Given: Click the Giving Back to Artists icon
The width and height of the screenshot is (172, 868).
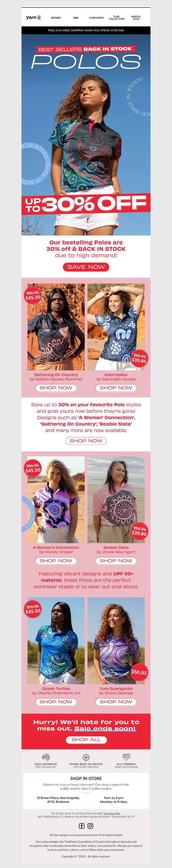Looking at the screenshot, I should point(86,757).
